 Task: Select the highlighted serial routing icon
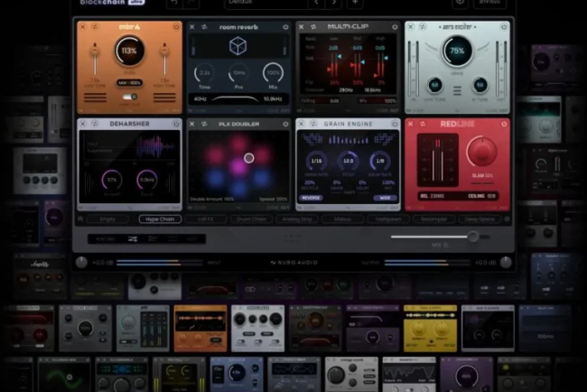pyautogui.click(x=133, y=238)
